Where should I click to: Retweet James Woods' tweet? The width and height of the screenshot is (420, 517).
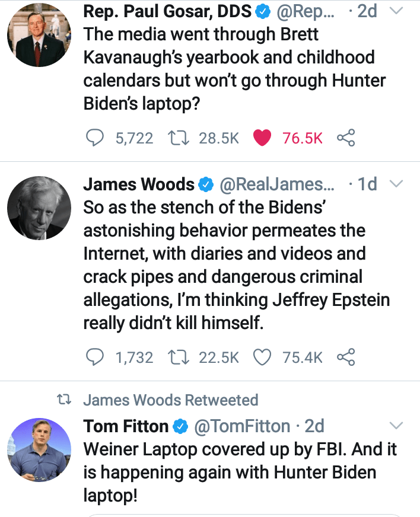coord(176,357)
